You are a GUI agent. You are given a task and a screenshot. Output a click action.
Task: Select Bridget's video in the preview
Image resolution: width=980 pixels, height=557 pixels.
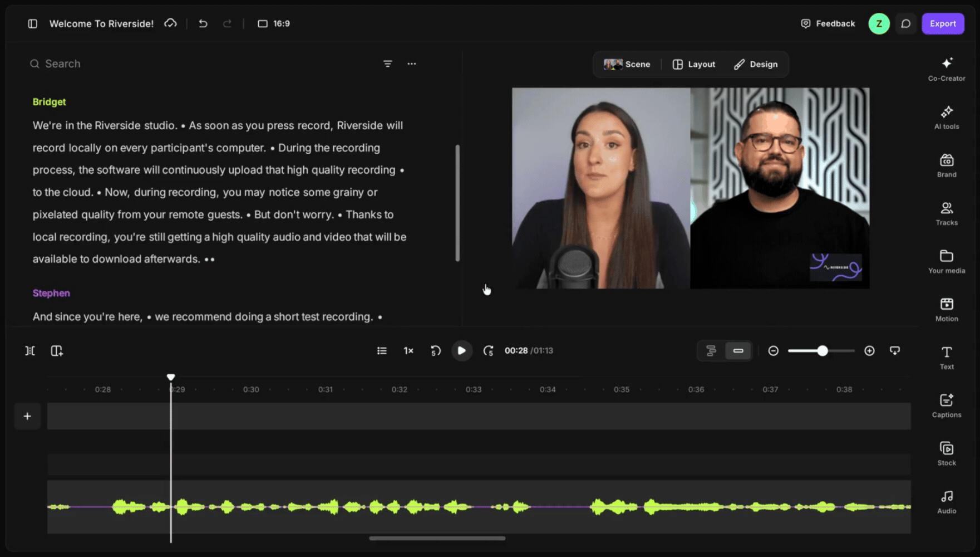[x=601, y=188]
